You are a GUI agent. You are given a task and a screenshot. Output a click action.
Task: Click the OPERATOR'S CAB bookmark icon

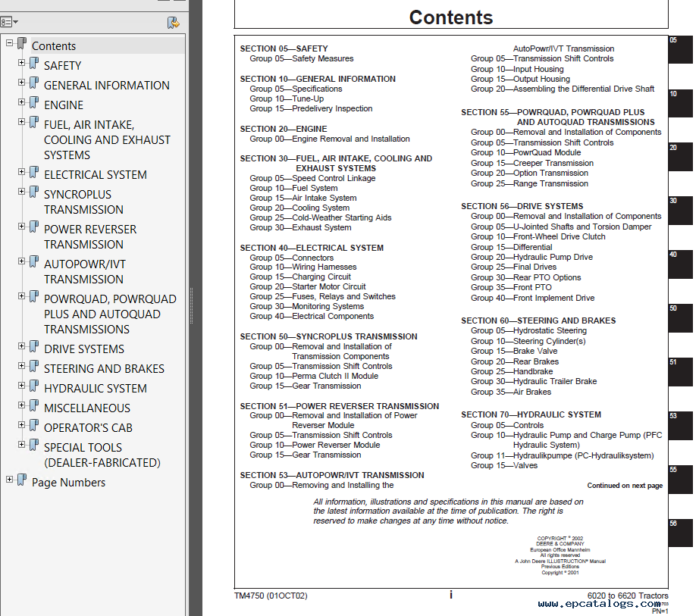(x=34, y=425)
